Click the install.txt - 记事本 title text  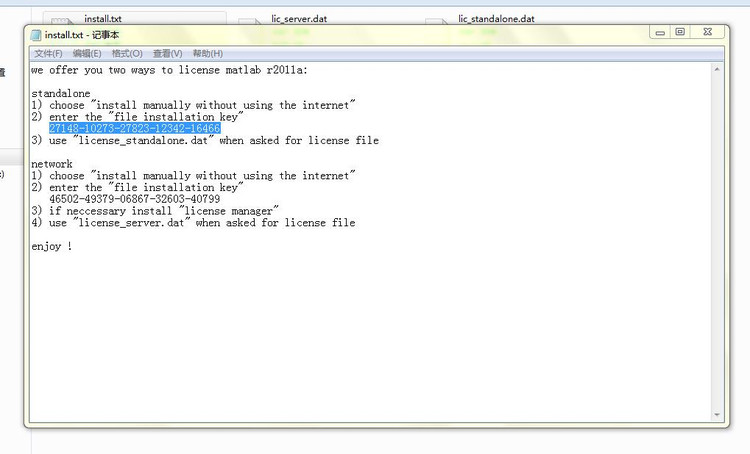tap(82, 35)
